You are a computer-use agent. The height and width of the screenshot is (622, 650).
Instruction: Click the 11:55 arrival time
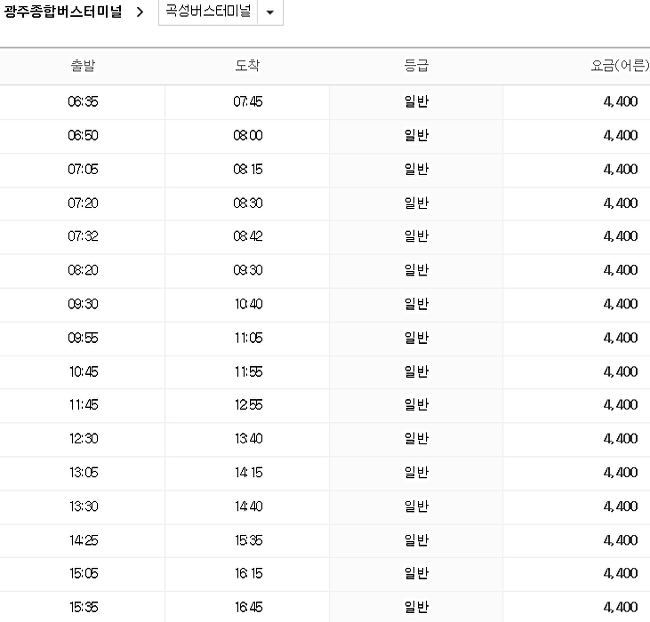[249, 372]
